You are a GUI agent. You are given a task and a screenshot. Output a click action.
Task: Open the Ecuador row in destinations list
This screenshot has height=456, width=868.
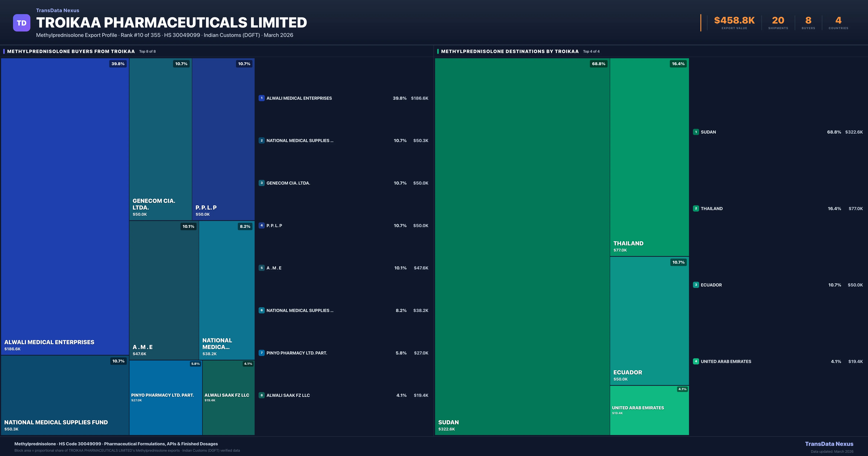[x=711, y=285]
